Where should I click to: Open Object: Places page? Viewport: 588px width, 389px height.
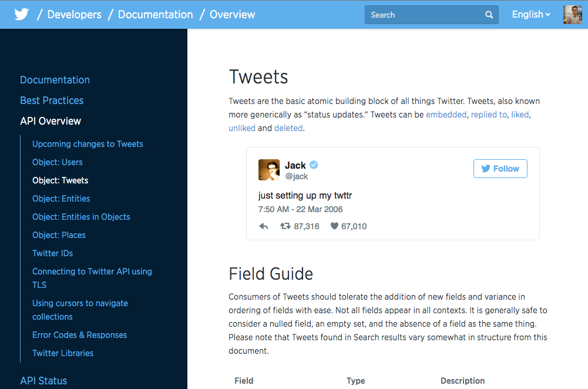pos(59,235)
